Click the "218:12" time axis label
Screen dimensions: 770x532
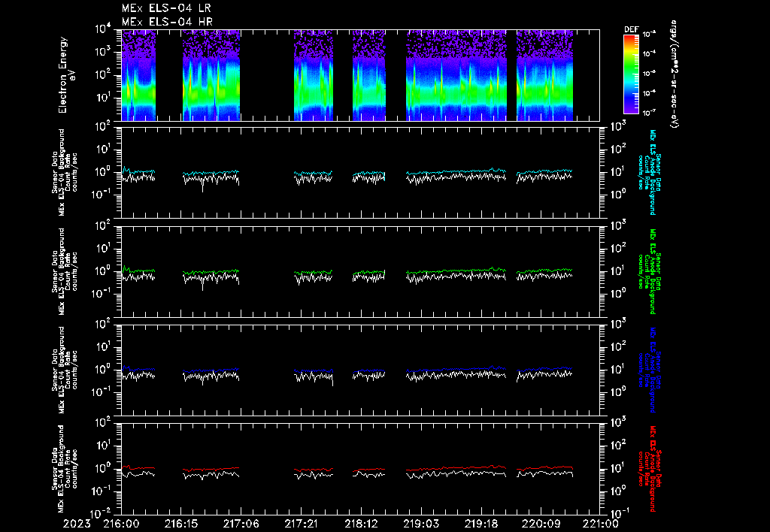(x=361, y=524)
